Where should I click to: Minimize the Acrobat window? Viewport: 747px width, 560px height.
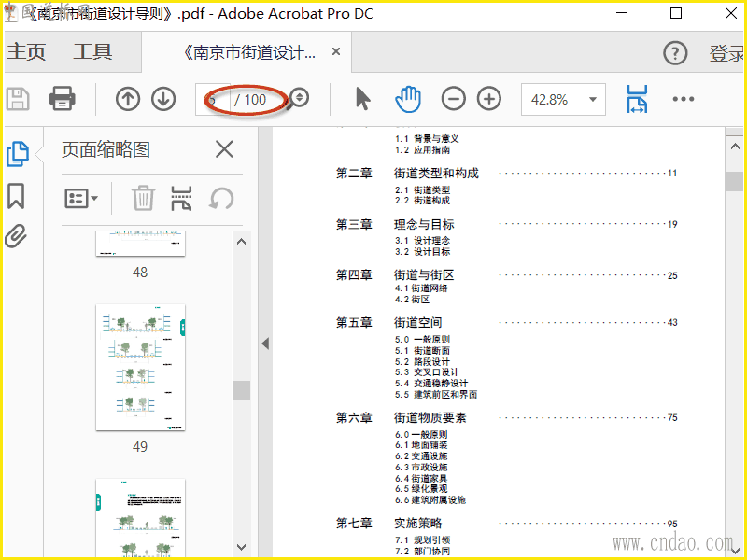coord(622,13)
